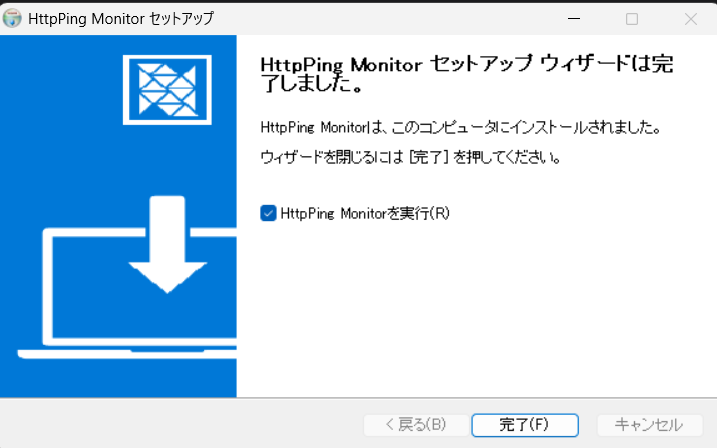
Task: Click 完了(F) to finish the wizard
Action: click(x=525, y=425)
